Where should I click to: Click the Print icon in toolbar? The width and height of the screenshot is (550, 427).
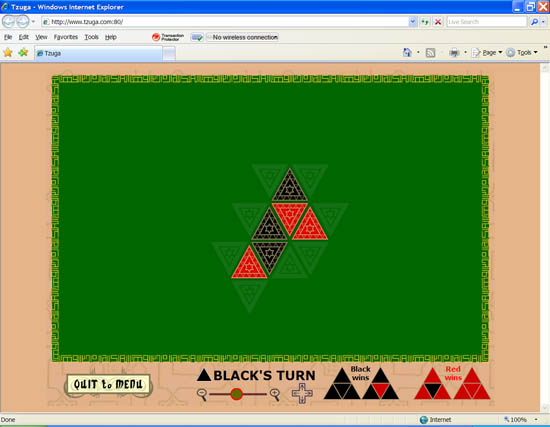tap(454, 53)
